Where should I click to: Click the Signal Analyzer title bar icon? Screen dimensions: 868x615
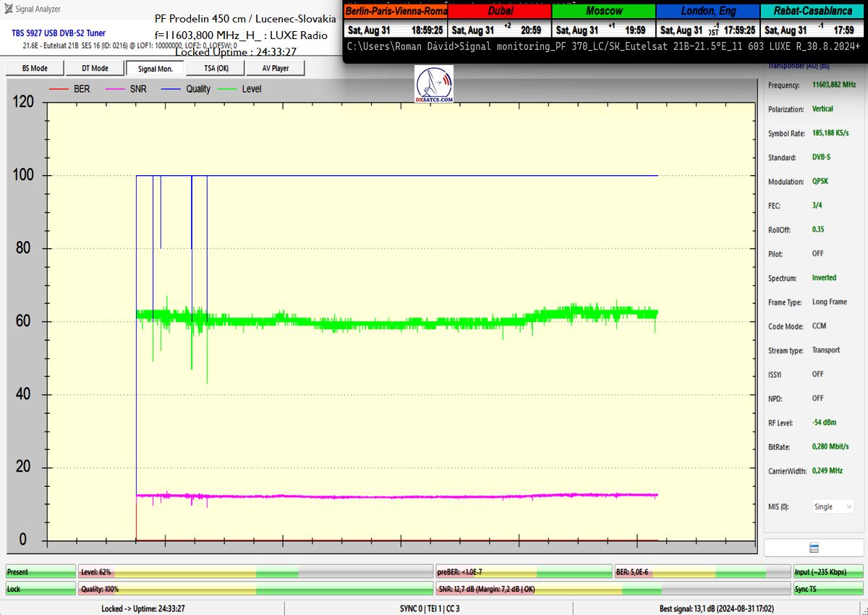pos(8,9)
